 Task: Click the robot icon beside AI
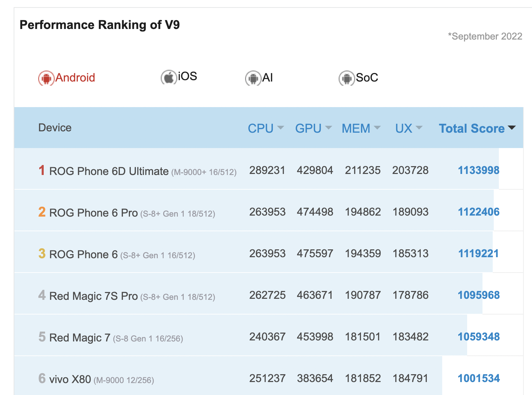(253, 78)
